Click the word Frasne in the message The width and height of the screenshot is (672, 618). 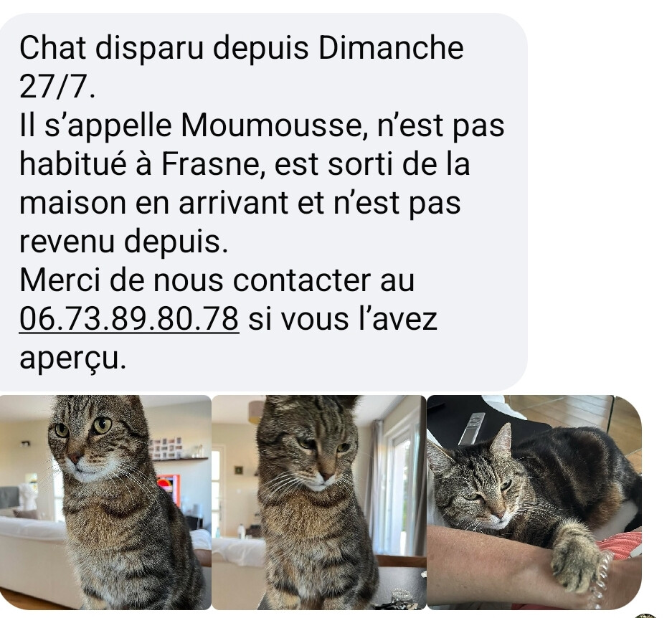[x=209, y=164]
